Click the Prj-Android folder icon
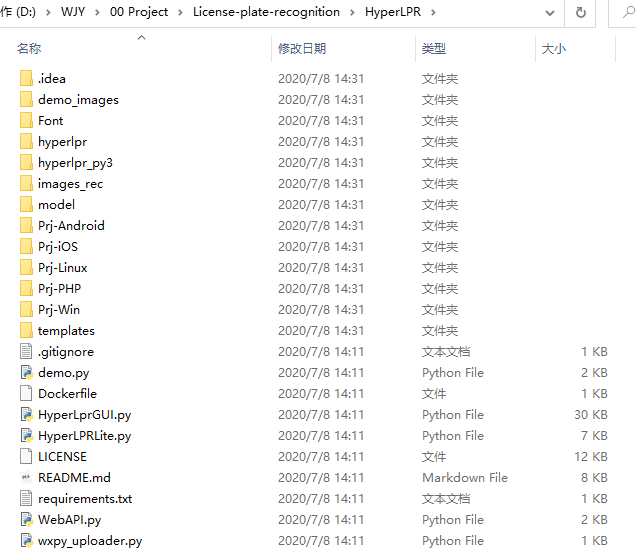Screen dimensions: 636x557 point(26,226)
